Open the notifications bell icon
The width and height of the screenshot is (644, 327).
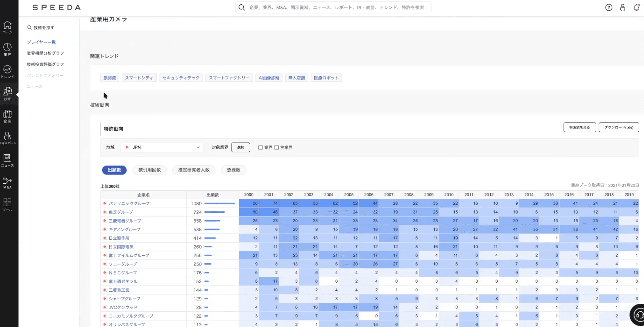point(636,7)
